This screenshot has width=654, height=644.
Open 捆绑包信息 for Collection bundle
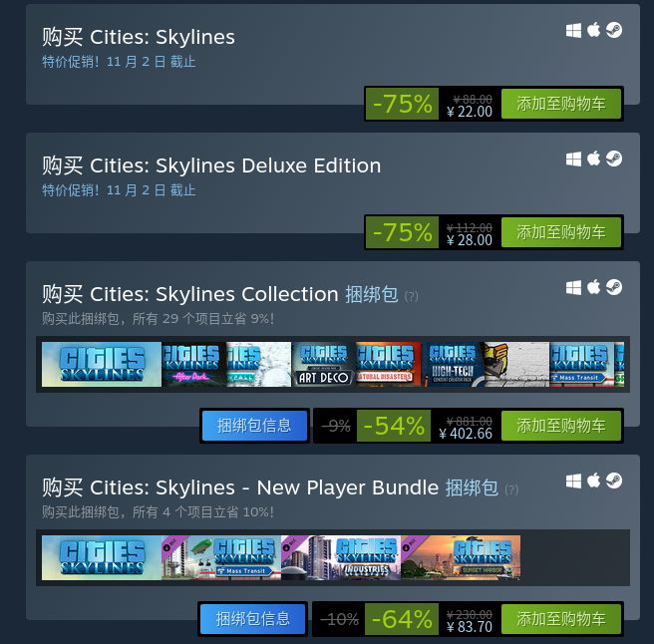point(254,426)
